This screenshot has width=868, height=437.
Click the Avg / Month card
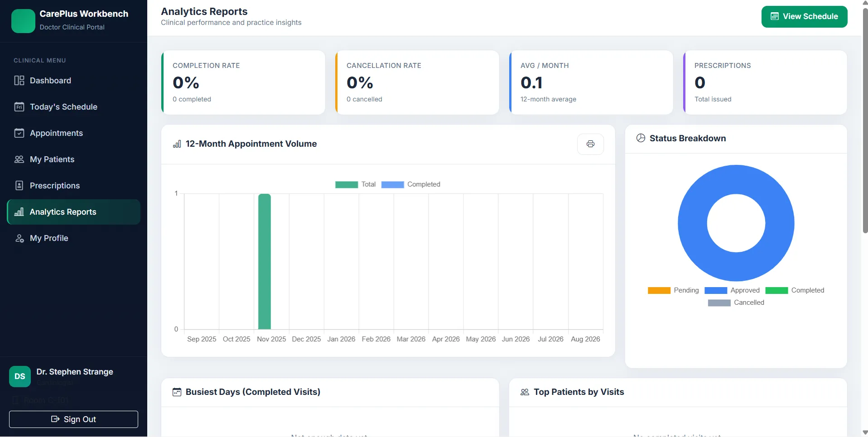(591, 82)
